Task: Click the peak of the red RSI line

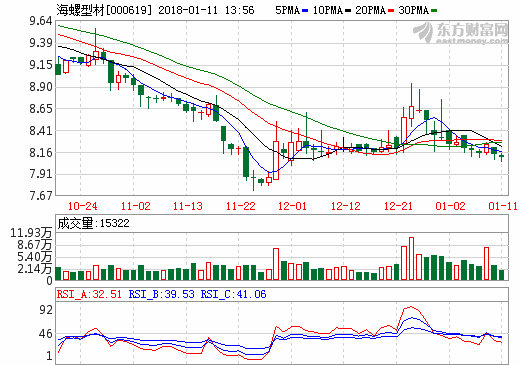Action: click(411, 307)
